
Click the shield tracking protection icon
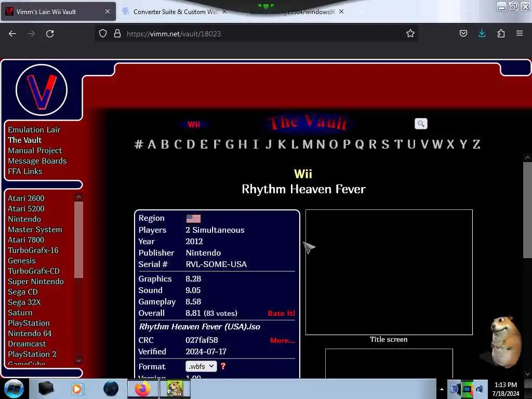click(x=103, y=33)
